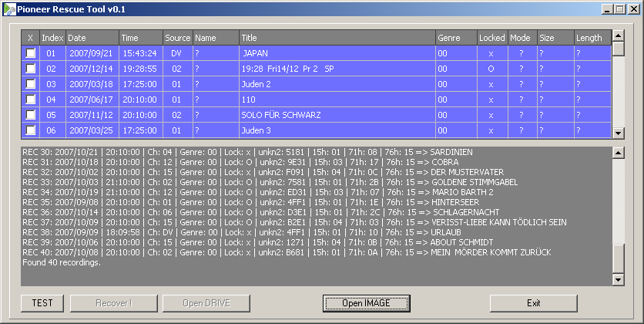The width and height of the screenshot is (644, 324).
Task: Click the title cell 'Juden 2'
Action: [337, 84]
